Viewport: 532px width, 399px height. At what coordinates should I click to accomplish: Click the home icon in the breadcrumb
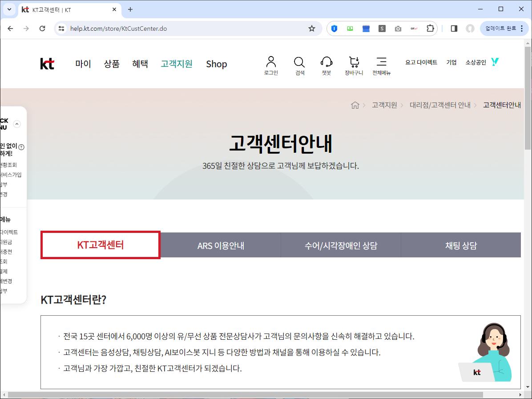pyautogui.click(x=355, y=105)
